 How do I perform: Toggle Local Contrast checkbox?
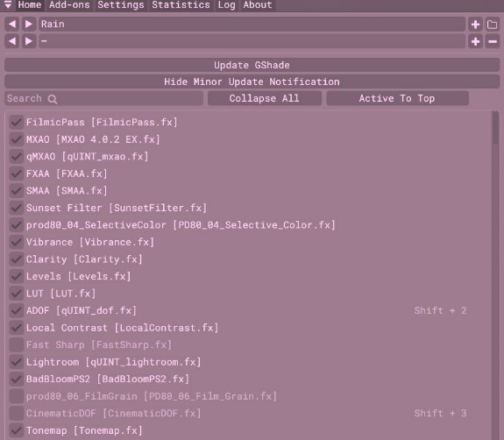[17, 328]
